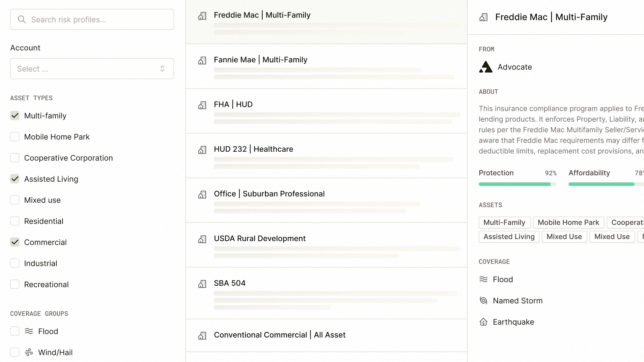Check the Recreational checkbox
This screenshot has width=644, height=362.
15,284
